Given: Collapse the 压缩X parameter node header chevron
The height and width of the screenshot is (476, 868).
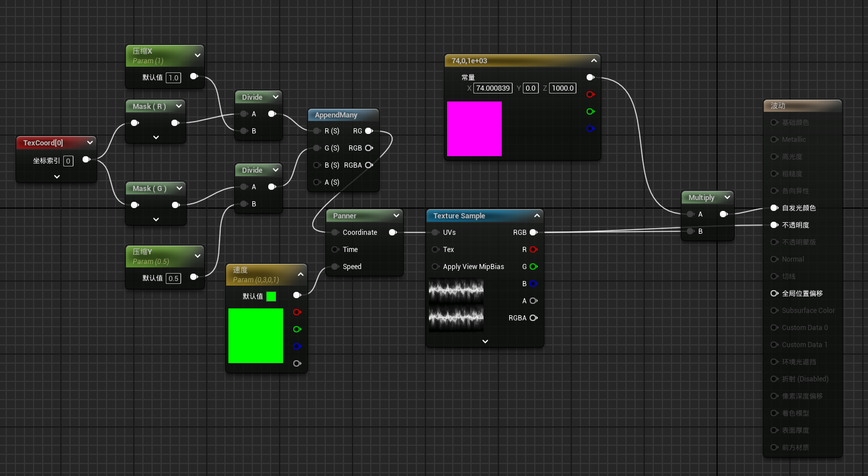Looking at the screenshot, I should [198, 55].
